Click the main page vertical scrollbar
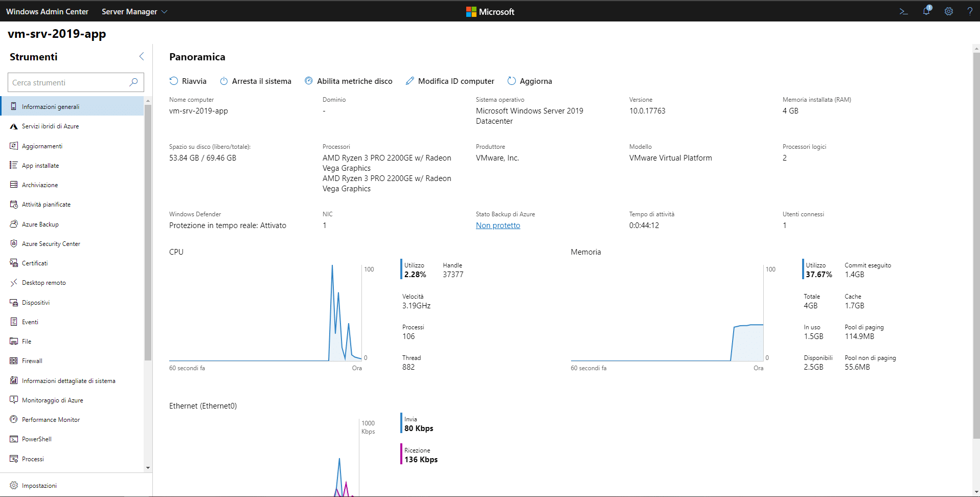Screen dimensions: 980x497 [976, 245]
